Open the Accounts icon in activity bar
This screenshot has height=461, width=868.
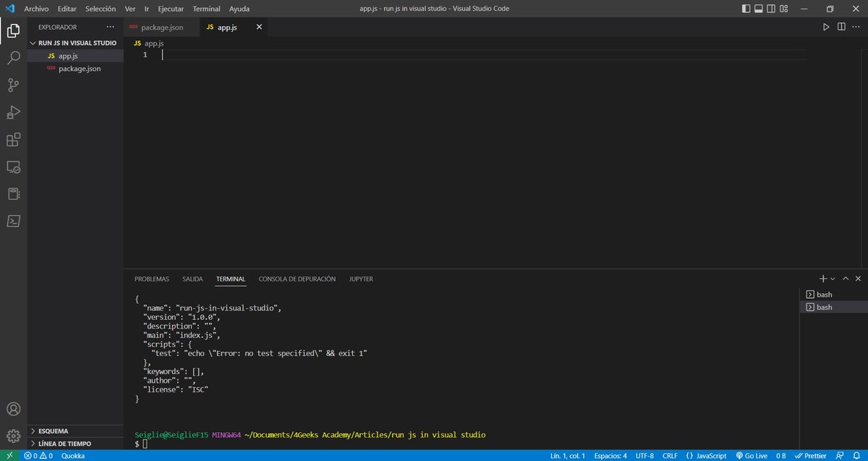pos(13,409)
